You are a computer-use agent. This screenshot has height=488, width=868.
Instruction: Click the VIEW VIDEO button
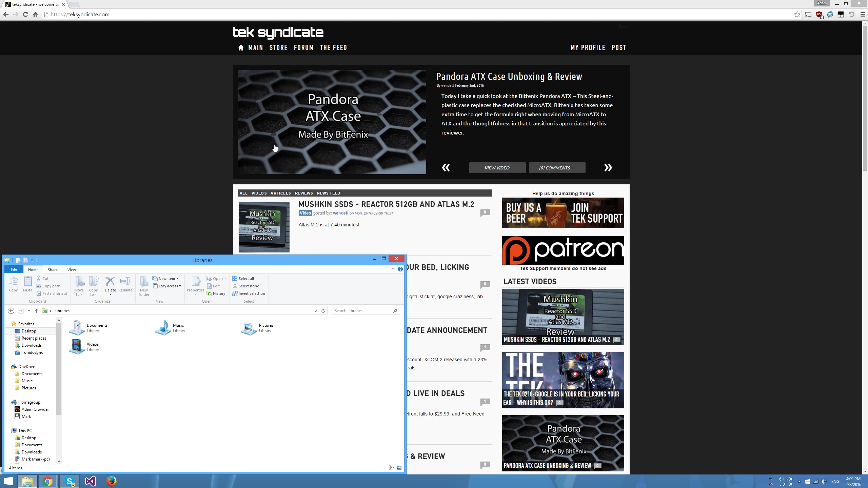(497, 168)
